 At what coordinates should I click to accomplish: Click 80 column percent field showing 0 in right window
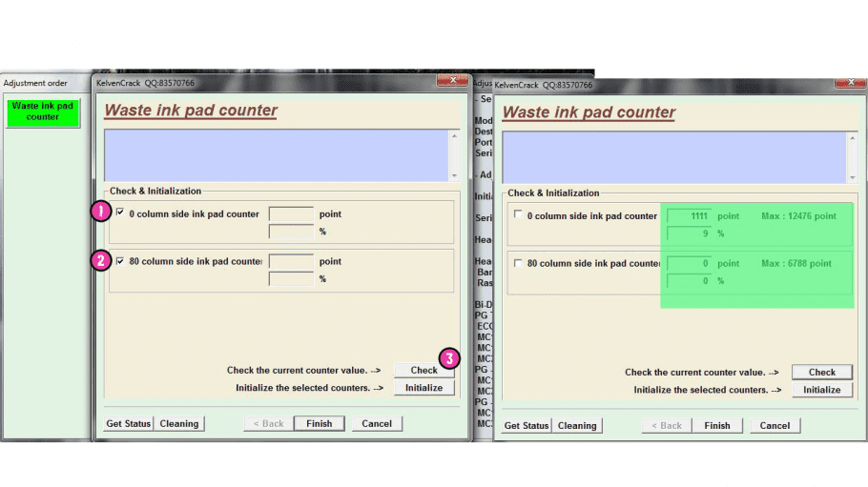690,282
